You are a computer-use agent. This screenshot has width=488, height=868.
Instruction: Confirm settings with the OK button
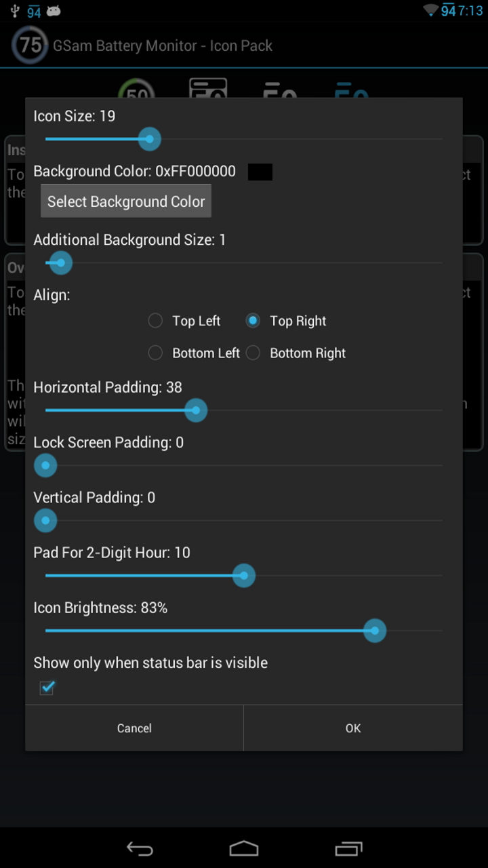[x=353, y=728]
